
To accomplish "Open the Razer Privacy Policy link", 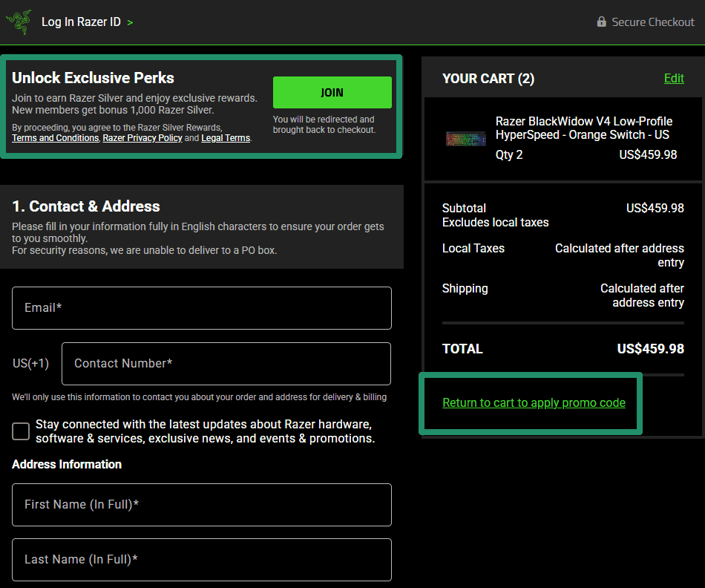I will [142, 138].
